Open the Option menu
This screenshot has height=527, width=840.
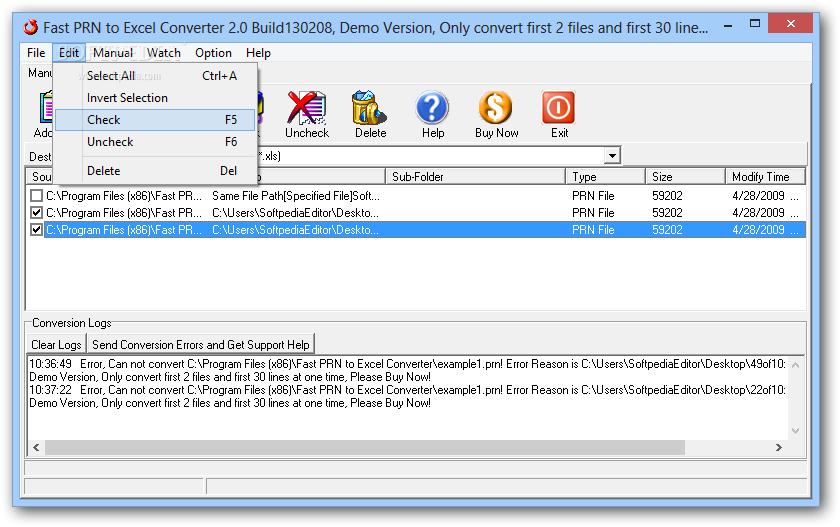[213, 53]
